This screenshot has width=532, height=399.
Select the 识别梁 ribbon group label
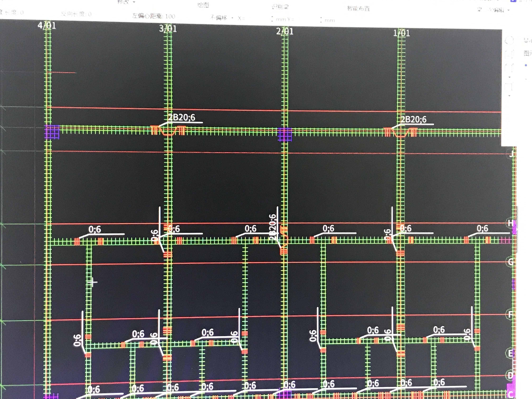(x=280, y=7)
